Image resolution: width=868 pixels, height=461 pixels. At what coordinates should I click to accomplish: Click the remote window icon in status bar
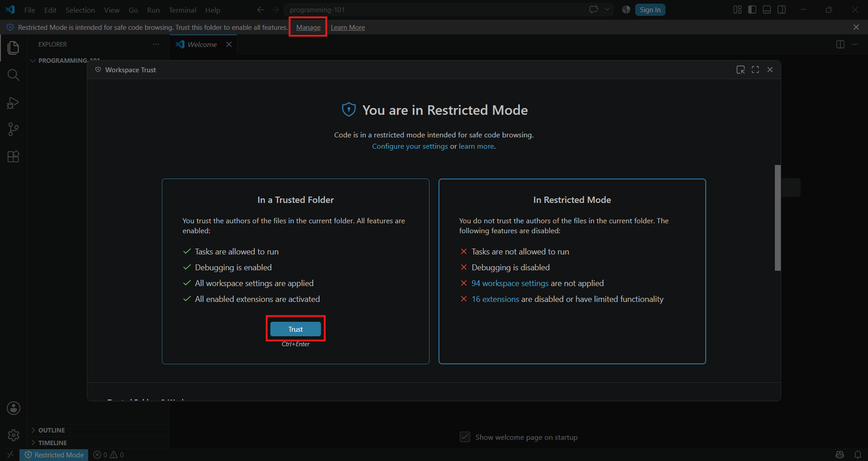pos(10,455)
